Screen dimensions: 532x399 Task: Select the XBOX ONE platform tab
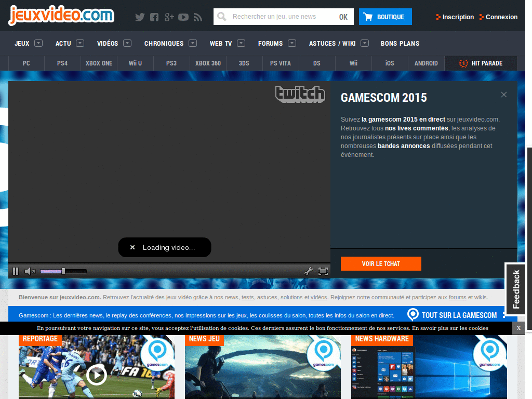coord(99,63)
